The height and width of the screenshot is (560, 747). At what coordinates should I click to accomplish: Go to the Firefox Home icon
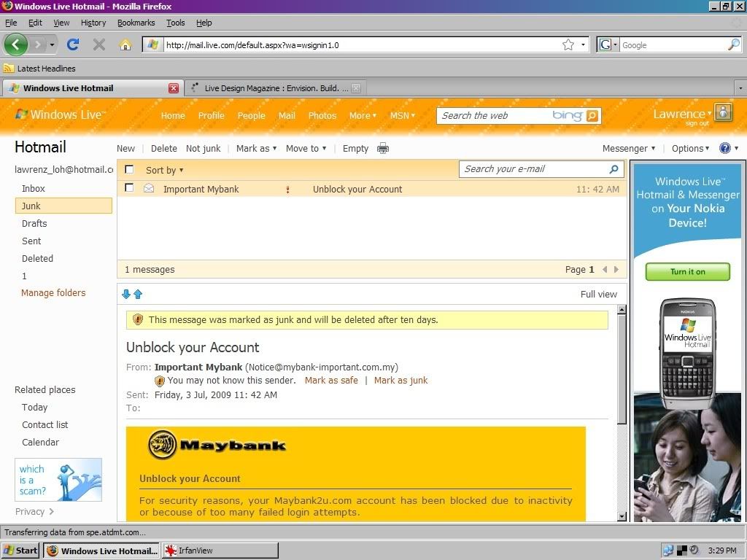(125, 44)
